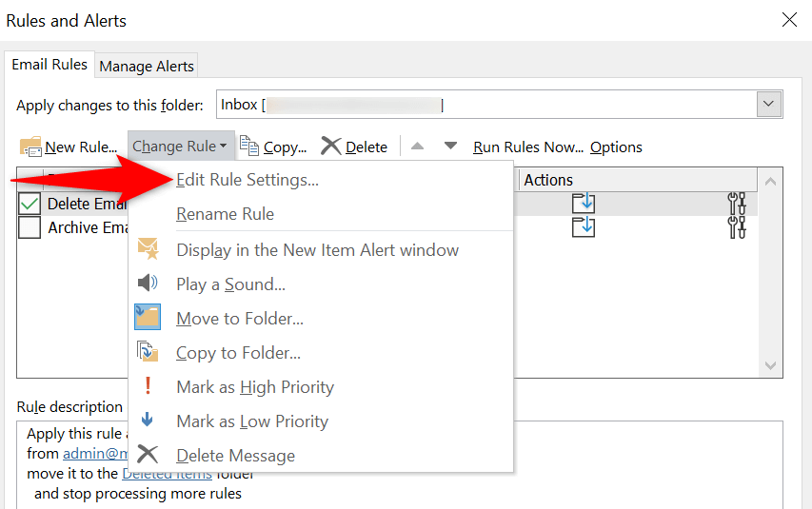Close the Rules and Alerts dialog
Viewport: 812px width, 509px height.
point(789,19)
